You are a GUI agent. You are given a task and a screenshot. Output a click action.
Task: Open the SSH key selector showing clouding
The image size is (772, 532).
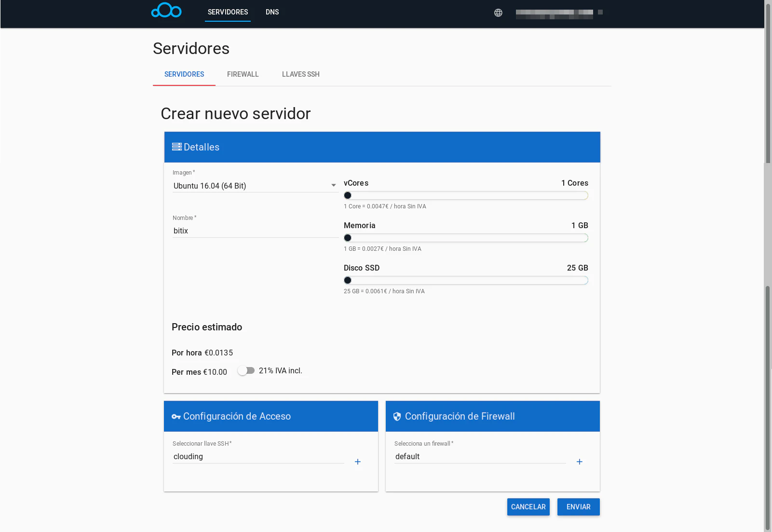258,457
